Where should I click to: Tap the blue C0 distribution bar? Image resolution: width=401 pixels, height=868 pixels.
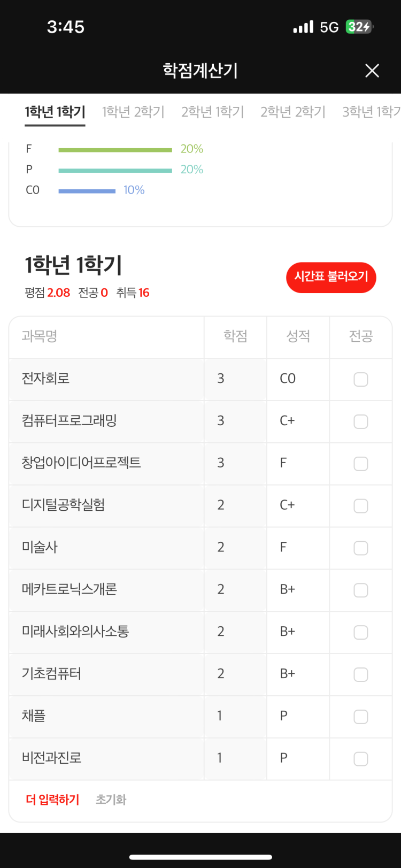tap(87, 191)
